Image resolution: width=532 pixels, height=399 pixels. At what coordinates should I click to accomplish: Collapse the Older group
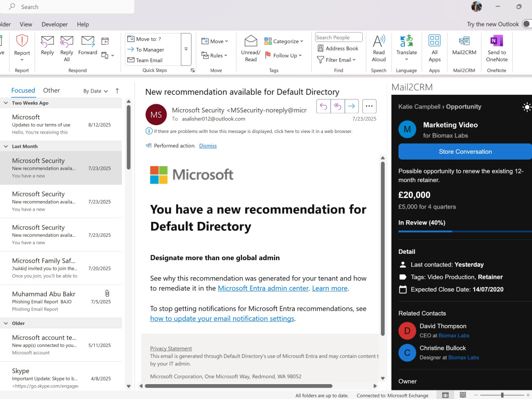point(6,323)
